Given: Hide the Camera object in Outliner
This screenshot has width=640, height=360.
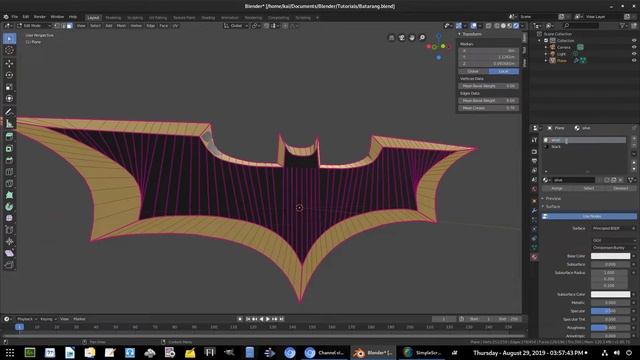Looking at the screenshot, I should coord(634,47).
